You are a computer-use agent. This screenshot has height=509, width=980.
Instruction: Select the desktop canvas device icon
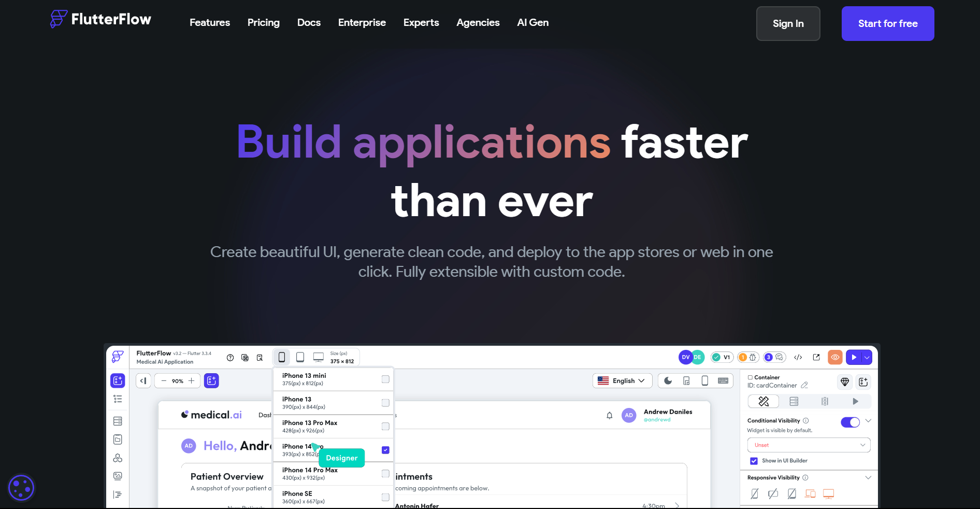[x=319, y=357]
